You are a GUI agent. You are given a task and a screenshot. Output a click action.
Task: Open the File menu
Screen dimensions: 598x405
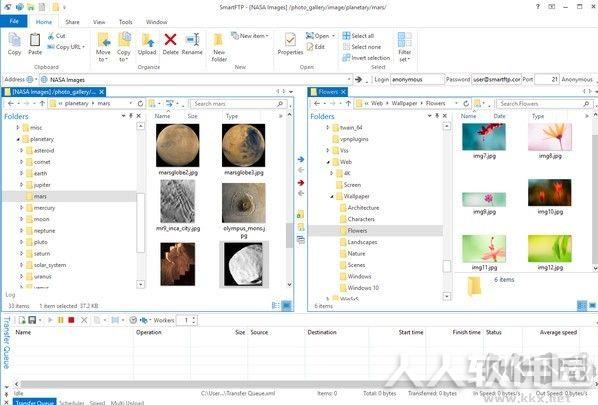pos(14,21)
